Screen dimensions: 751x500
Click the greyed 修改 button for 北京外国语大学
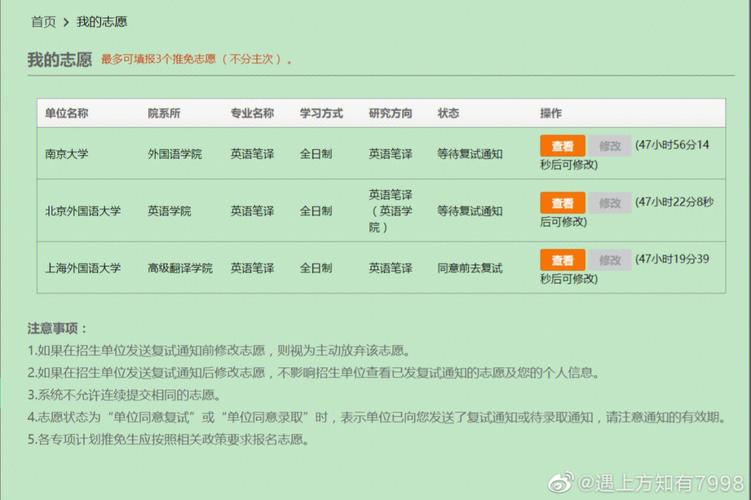tap(610, 203)
